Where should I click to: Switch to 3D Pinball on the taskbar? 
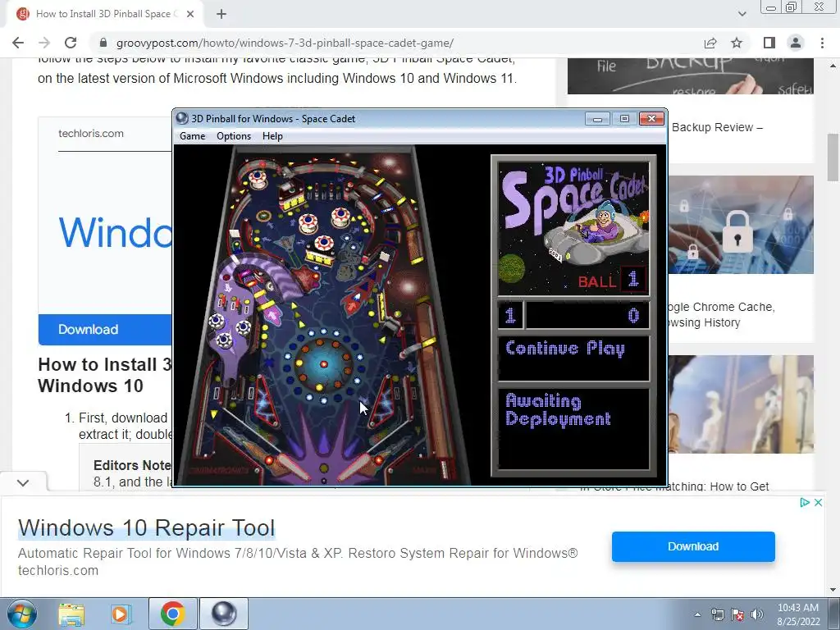(224, 614)
